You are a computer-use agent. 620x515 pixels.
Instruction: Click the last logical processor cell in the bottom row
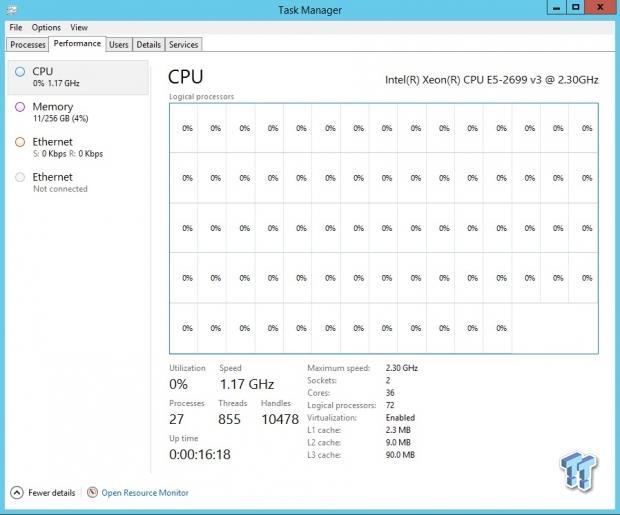(498, 328)
